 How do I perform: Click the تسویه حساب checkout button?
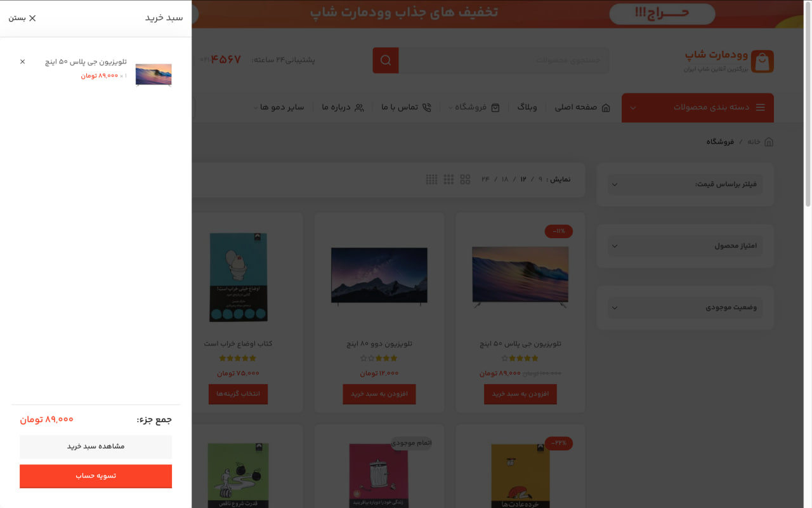click(96, 476)
